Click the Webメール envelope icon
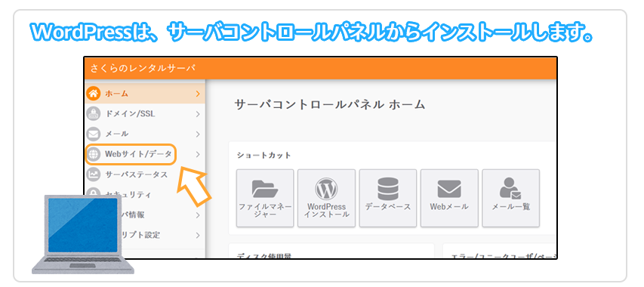This screenshot has height=287, width=644. pyautogui.click(x=449, y=189)
